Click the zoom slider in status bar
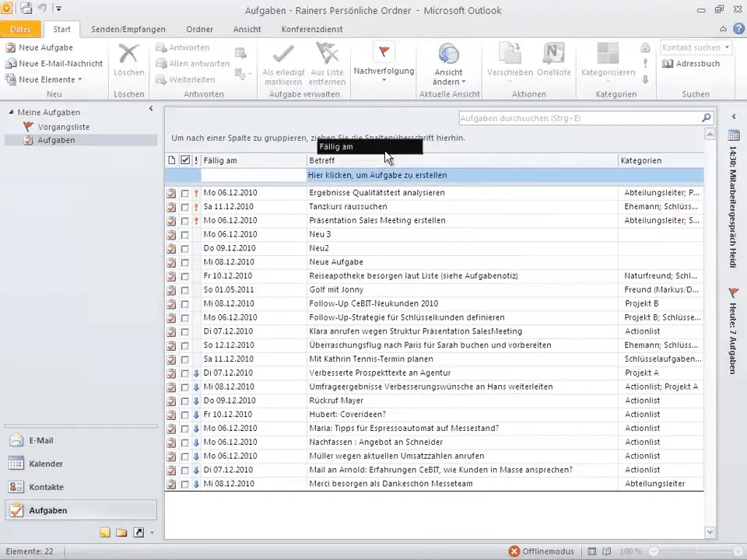 tap(694, 551)
